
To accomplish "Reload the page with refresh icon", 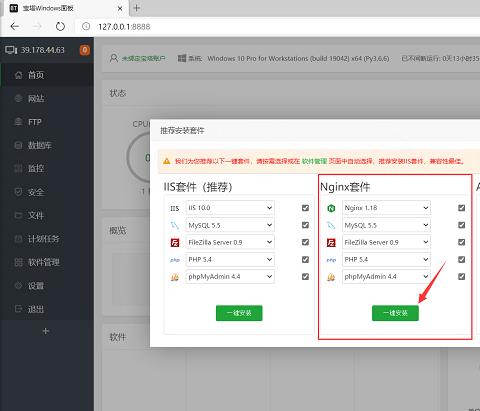I will pyautogui.click(x=60, y=26).
